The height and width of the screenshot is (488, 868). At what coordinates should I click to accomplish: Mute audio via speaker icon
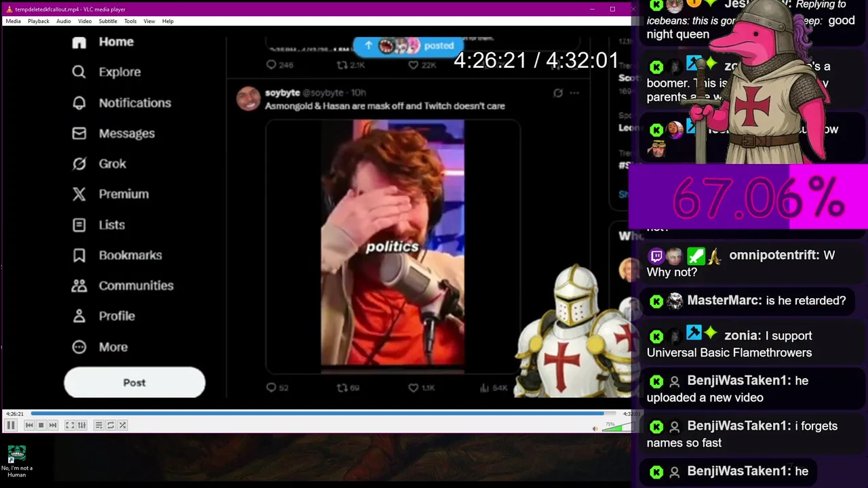(x=595, y=428)
